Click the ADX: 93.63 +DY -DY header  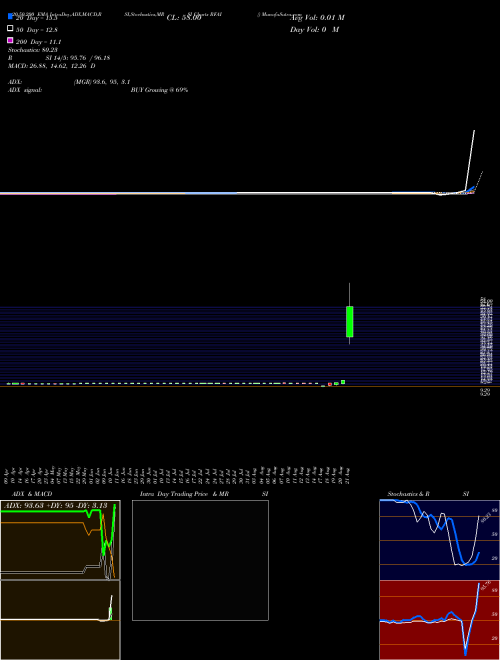(x=57, y=505)
